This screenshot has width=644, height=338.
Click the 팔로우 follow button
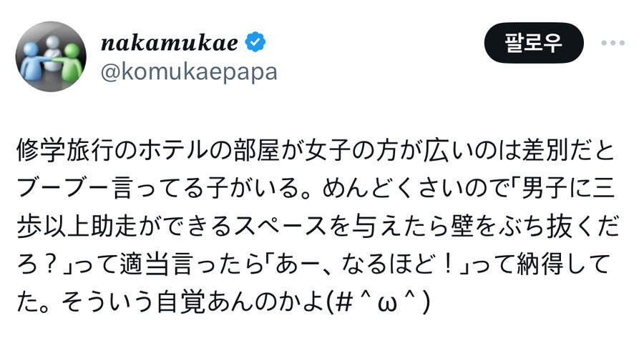[x=534, y=44]
